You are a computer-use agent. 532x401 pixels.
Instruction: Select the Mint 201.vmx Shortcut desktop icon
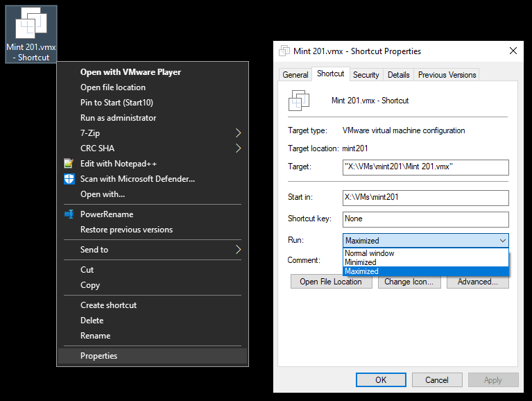tap(31, 34)
